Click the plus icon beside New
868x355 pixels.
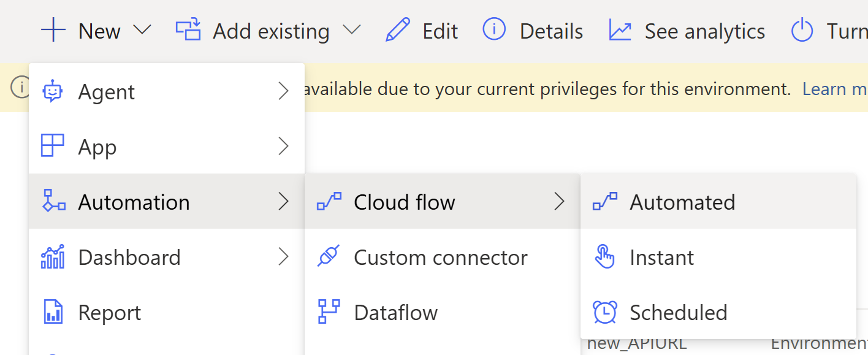click(x=53, y=30)
